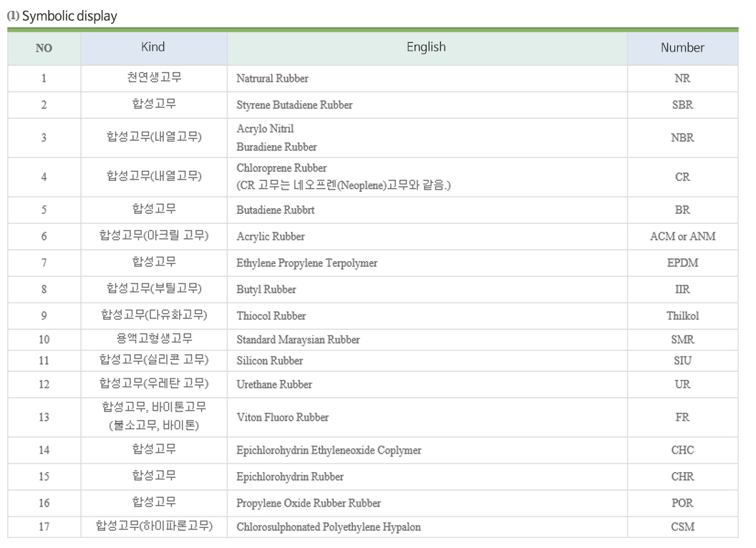756x548 pixels.
Task: Select the NO column header
Action: pos(44,49)
